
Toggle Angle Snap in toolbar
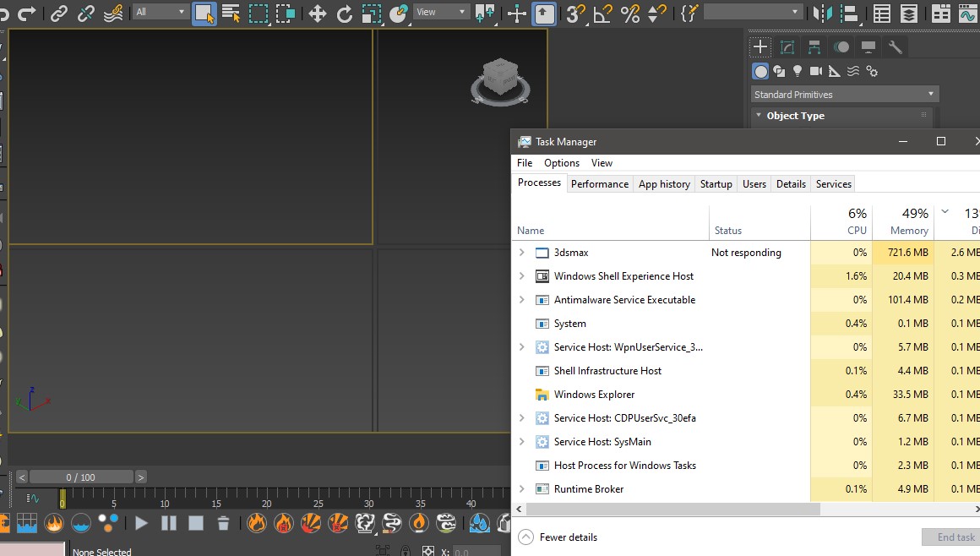tap(602, 14)
